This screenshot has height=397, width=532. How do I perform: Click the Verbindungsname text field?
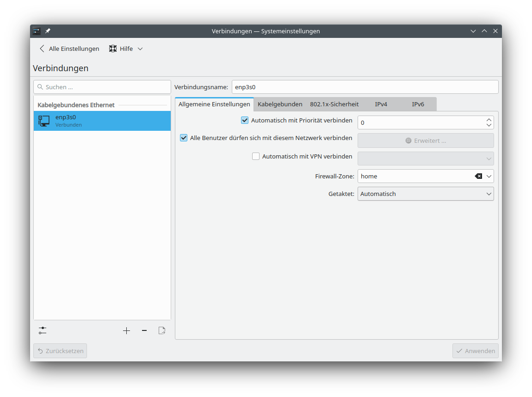[365, 87]
